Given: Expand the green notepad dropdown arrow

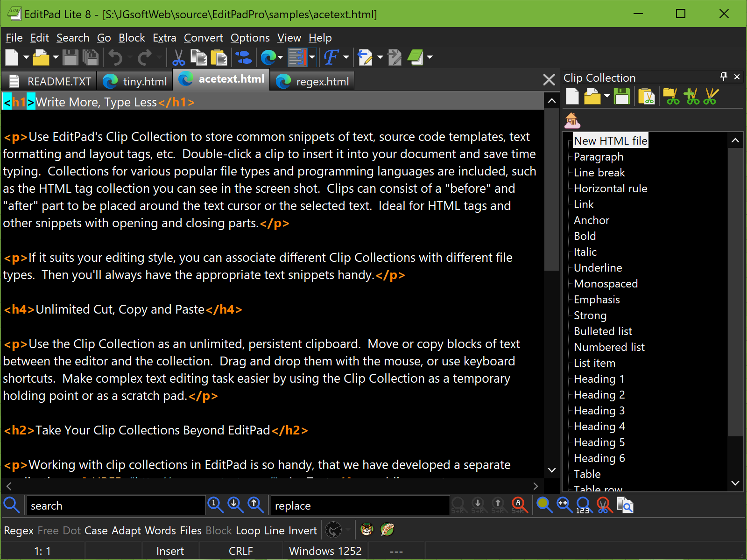Looking at the screenshot, I should tap(430, 57).
